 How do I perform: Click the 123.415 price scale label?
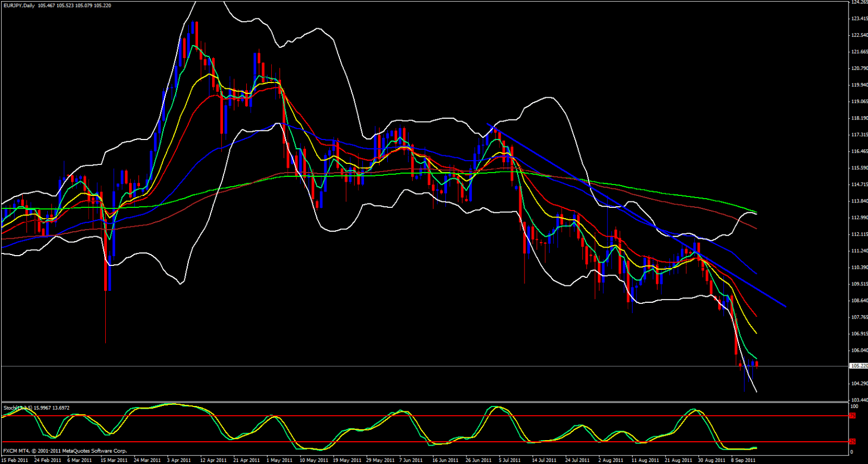pyautogui.click(x=859, y=18)
